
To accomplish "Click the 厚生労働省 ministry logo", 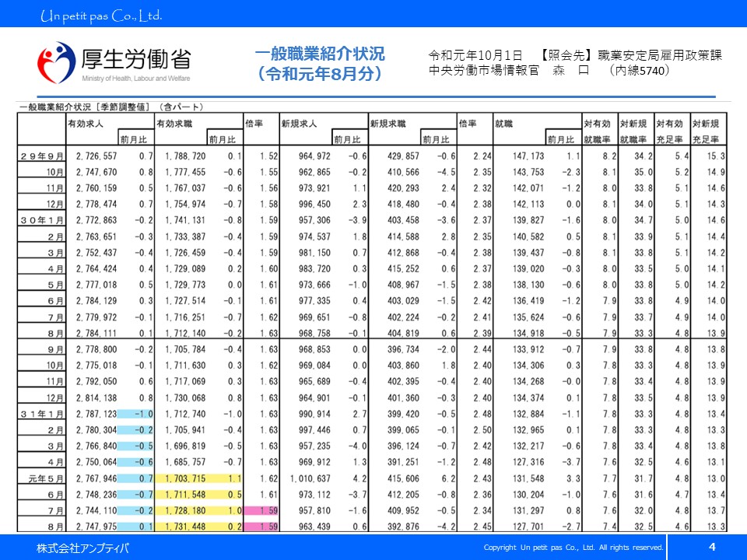I will click(x=114, y=62).
